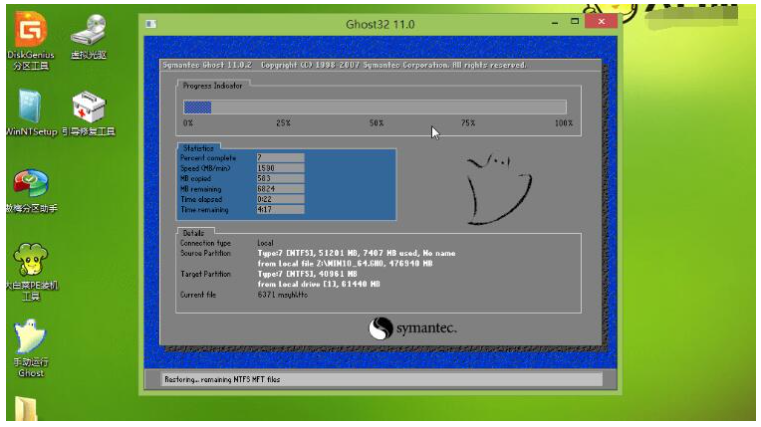Maximize the Ghost32 window
The width and height of the screenshot is (761, 427).
575,20
